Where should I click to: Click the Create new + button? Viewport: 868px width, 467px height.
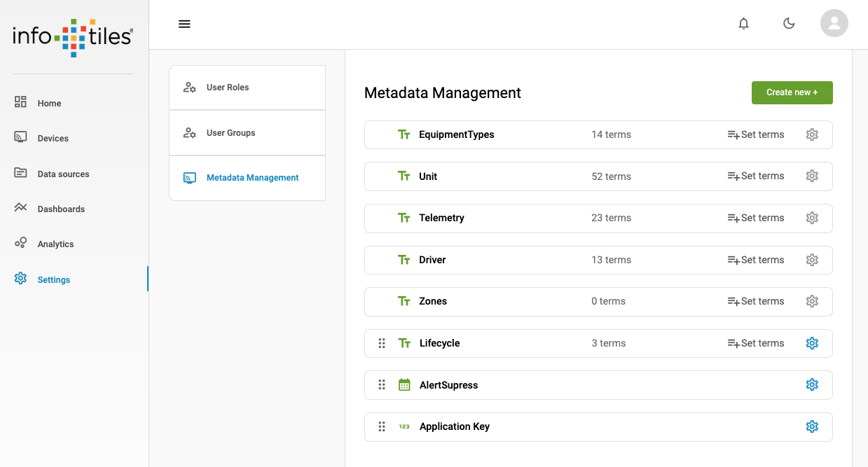coord(792,92)
